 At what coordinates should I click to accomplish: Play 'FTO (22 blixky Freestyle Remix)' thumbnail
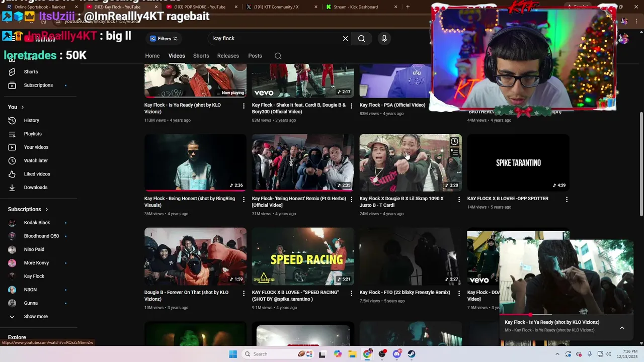(x=411, y=256)
